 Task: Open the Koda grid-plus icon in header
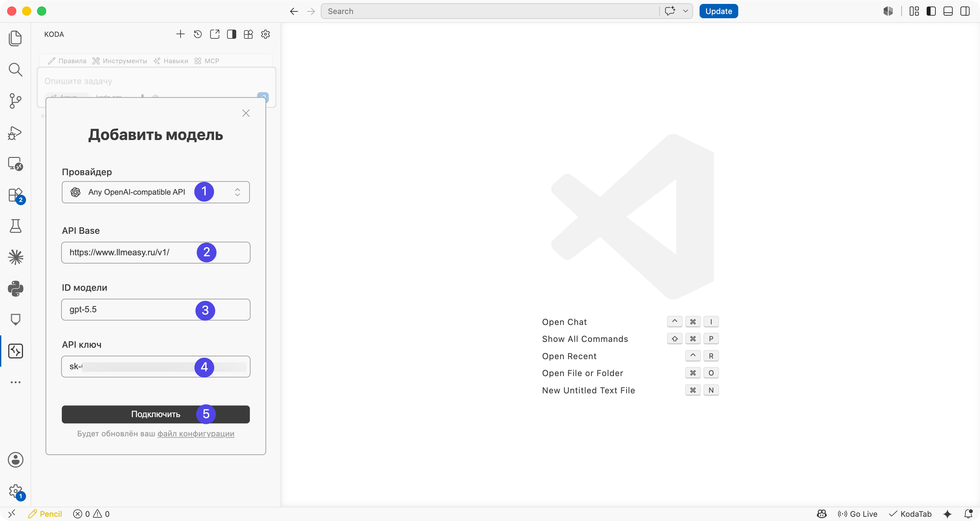249,34
